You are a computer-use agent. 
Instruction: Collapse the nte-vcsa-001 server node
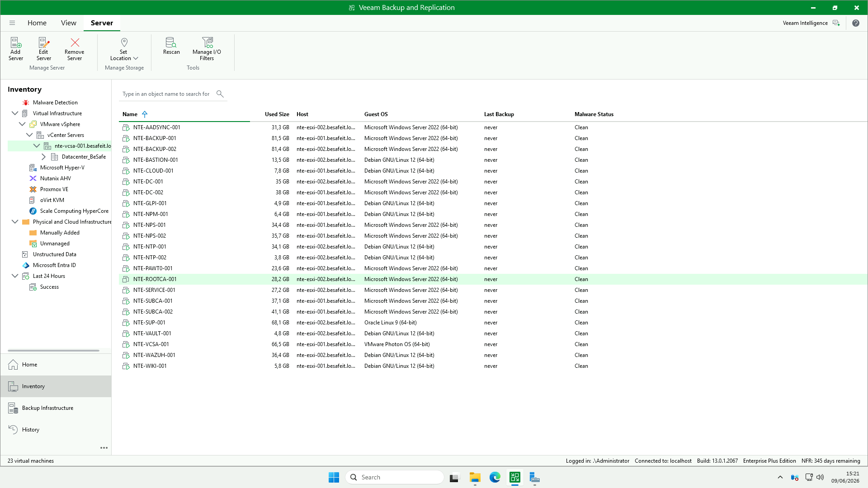click(x=37, y=146)
